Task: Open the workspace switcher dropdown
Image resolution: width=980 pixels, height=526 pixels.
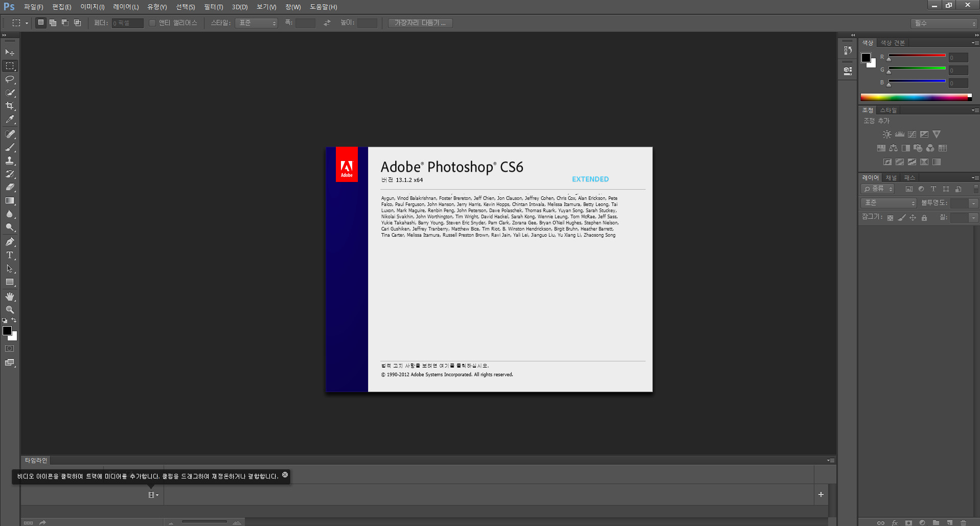Action: (944, 24)
